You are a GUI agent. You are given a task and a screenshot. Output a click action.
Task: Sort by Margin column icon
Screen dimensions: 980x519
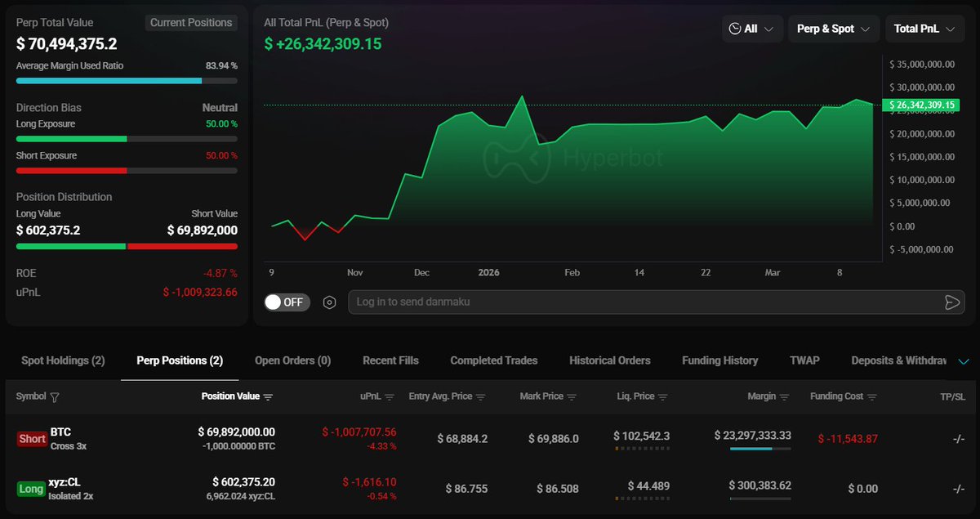pos(785,397)
